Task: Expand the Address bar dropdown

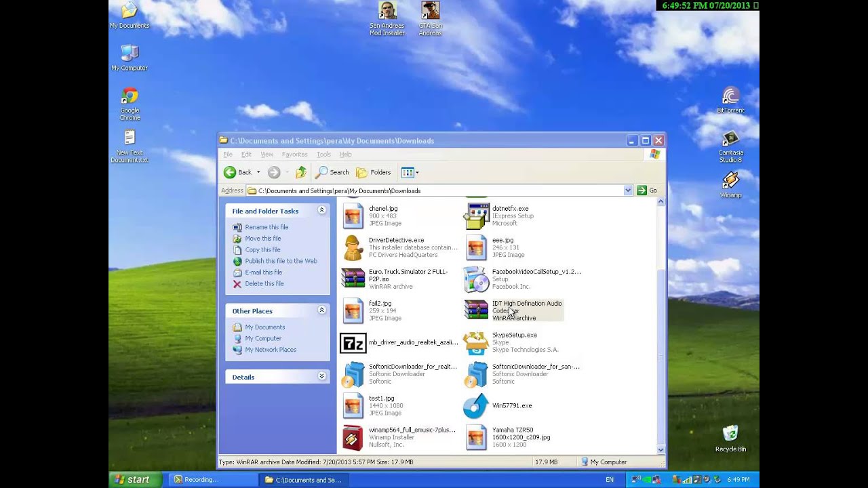Action: 628,190
